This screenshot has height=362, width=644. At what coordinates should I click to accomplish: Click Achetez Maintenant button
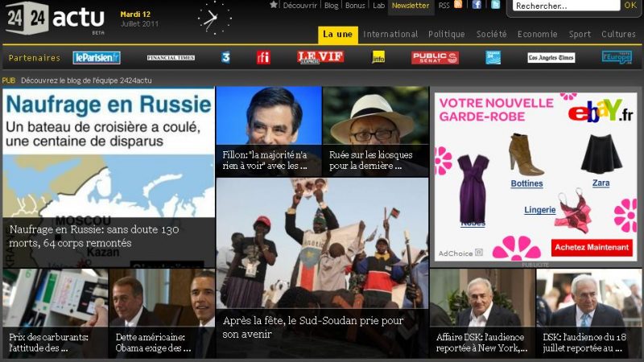click(x=592, y=248)
